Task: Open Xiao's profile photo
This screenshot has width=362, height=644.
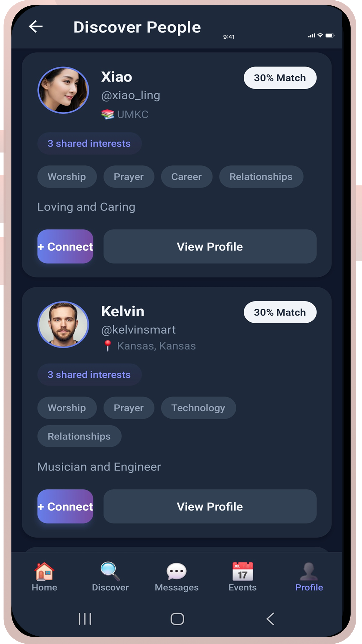Action: coord(63,90)
